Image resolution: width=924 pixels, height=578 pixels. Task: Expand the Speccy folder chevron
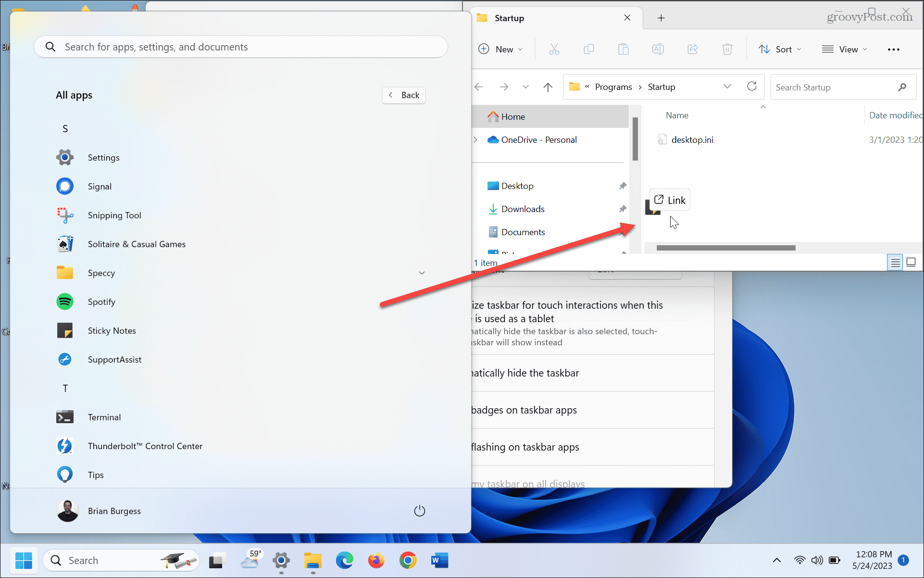pos(422,273)
